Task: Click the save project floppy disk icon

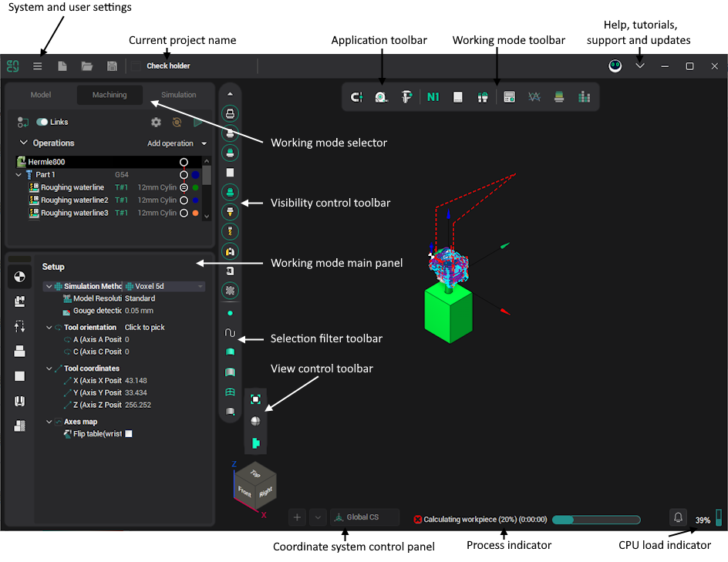Action: [112, 66]
